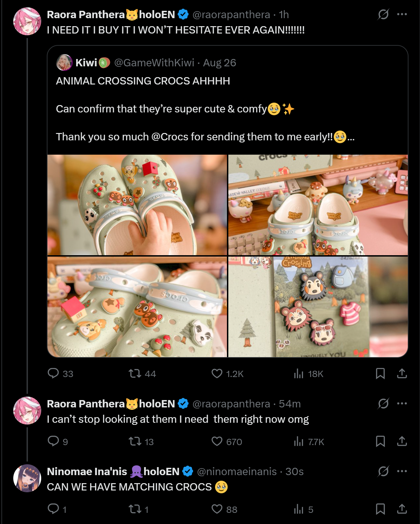Share Raora's first tweet via share icon
The height and width of the screenshot is (524, 420).
[x=402, y=374]
